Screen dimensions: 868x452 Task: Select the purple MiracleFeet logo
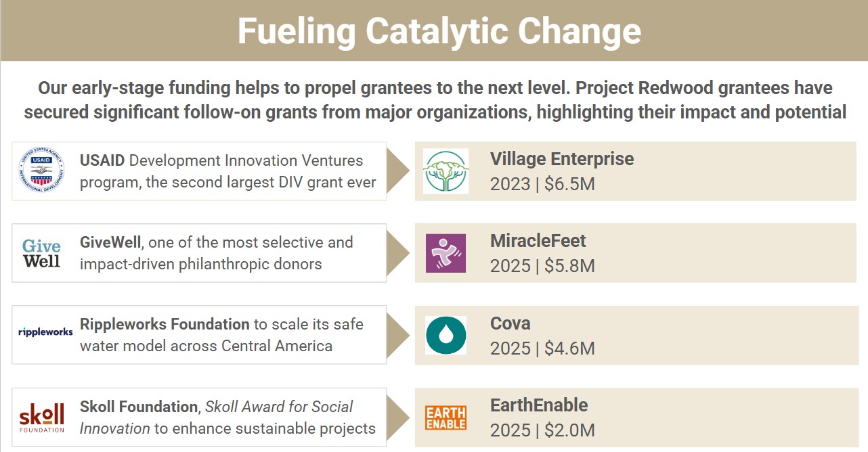[446, 253]
